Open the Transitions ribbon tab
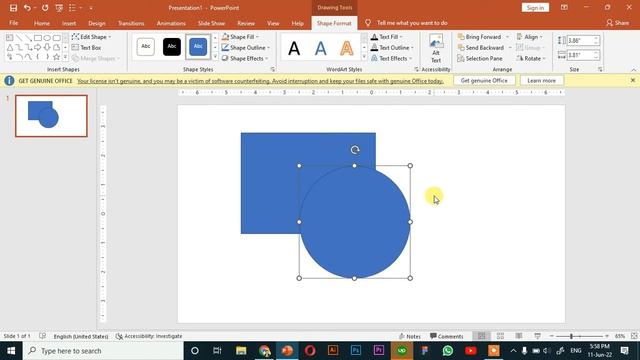This screenshot has height=360, width=640. [131, 23]
